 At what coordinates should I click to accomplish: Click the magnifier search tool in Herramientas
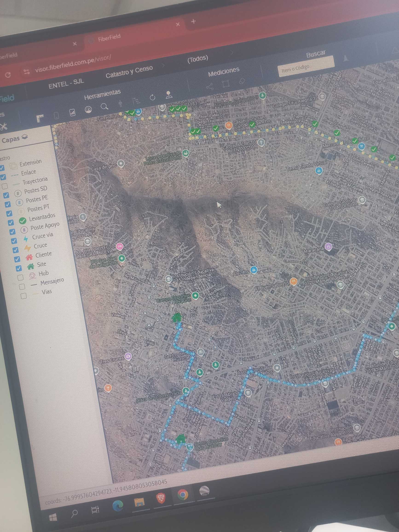(104, 107)
